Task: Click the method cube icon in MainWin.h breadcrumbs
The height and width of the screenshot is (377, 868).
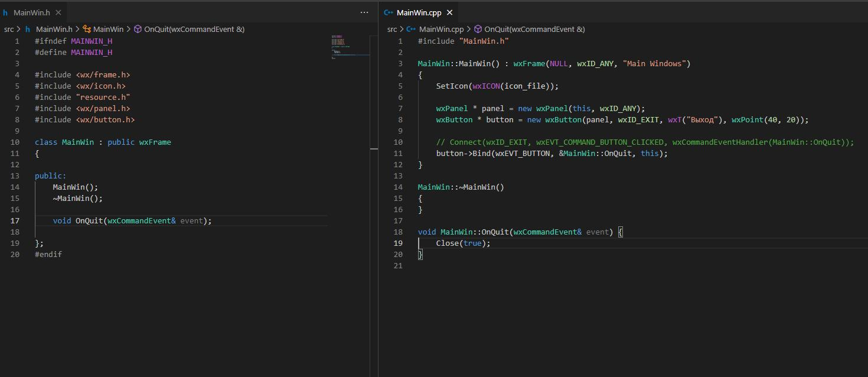Action: point(138,29)
